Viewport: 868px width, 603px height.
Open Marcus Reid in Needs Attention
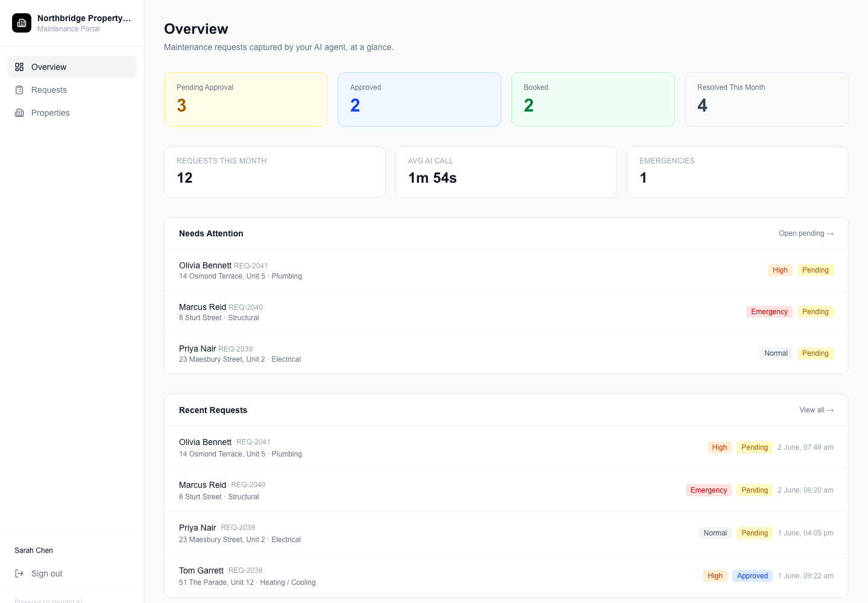(x=506, y=312)
